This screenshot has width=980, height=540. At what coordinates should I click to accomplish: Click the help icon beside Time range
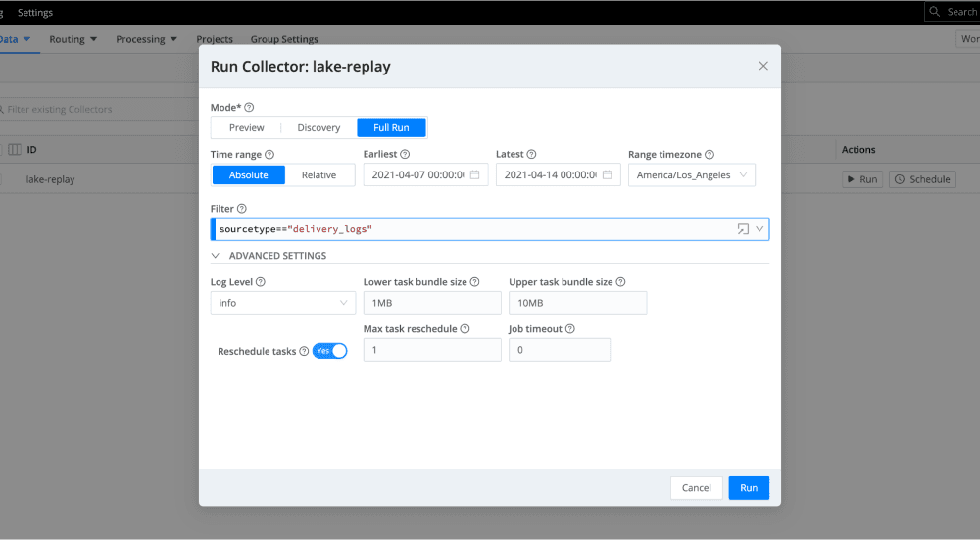point(269,155)
